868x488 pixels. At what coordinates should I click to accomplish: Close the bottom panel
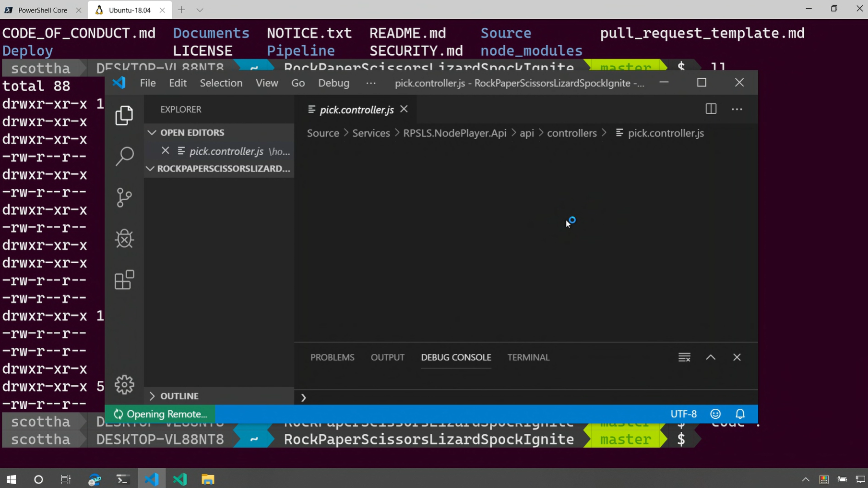click(737, 357)
